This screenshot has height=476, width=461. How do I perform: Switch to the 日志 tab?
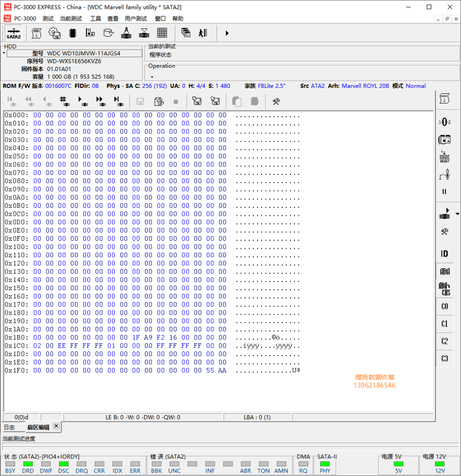pyautogui.click(x=9, y=427)
